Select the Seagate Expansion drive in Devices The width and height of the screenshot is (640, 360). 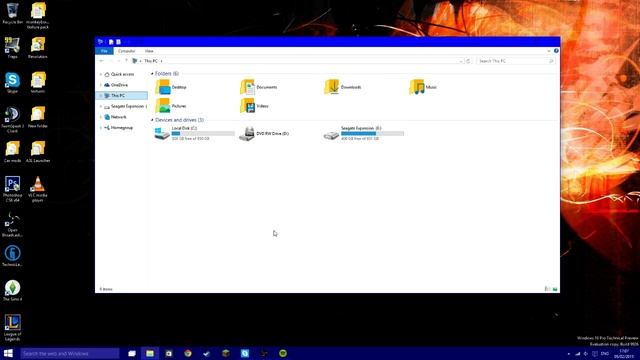coord(364,133)
